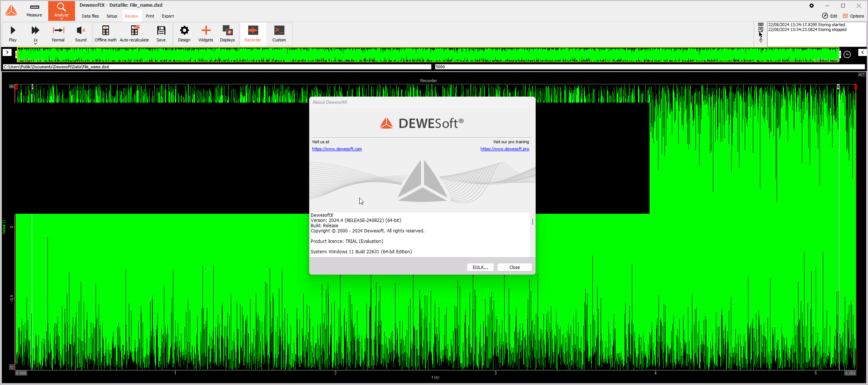Screen dimensions: 868x385
Task: Open the settings gear in title bar
Action: click(812, 6)
